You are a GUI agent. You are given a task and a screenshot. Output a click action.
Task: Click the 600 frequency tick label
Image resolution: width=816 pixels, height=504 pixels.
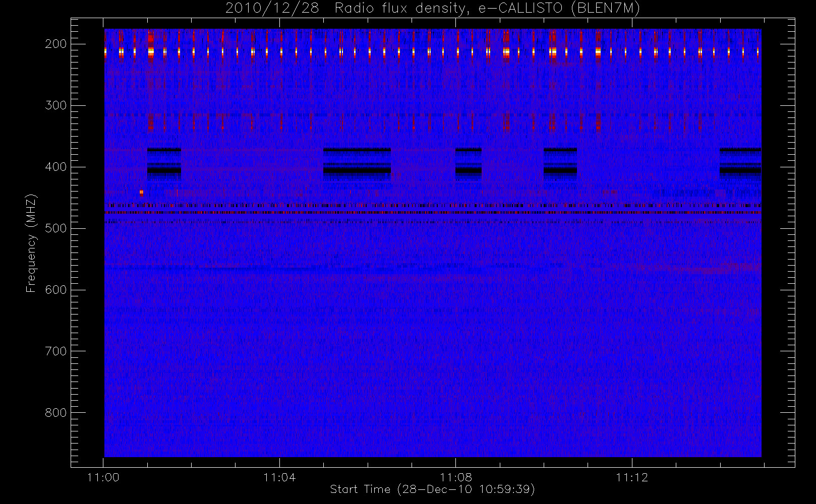click(56, 290)
